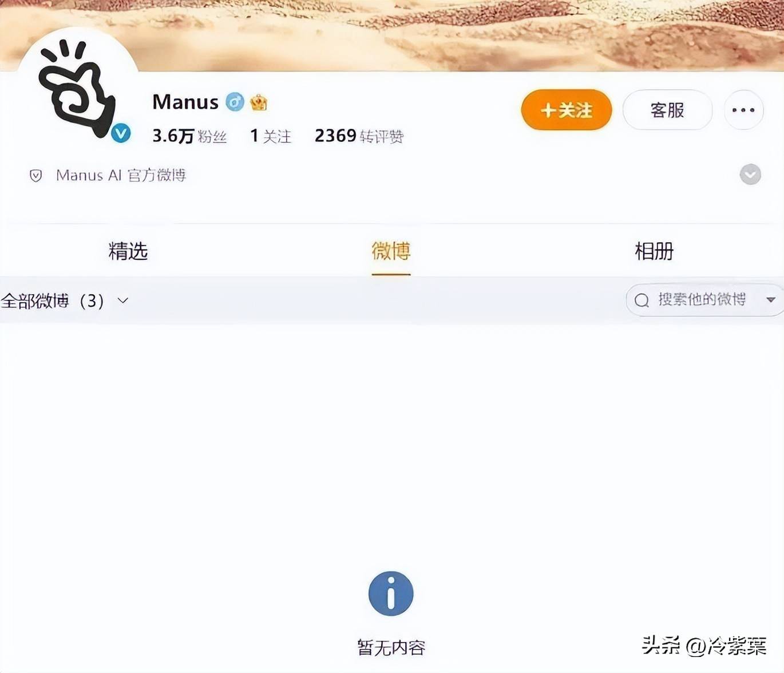
Task: Open the search options dropdown arrow
Action: 771,300
